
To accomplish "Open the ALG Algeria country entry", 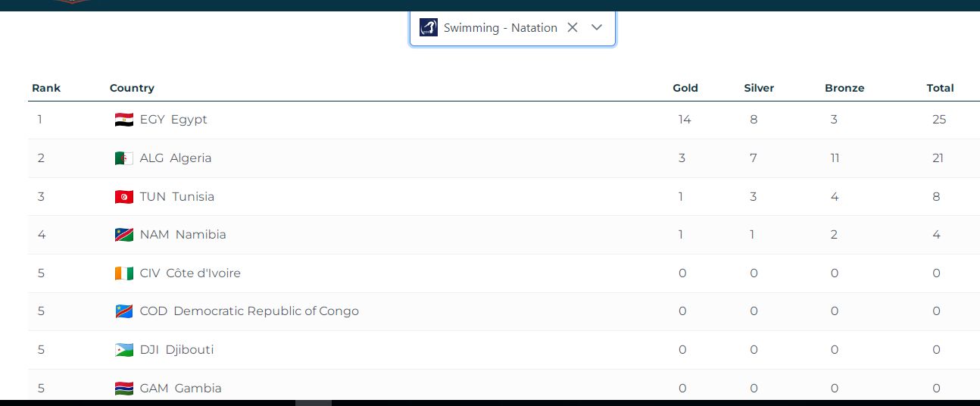I will click(x=176, y=158).
